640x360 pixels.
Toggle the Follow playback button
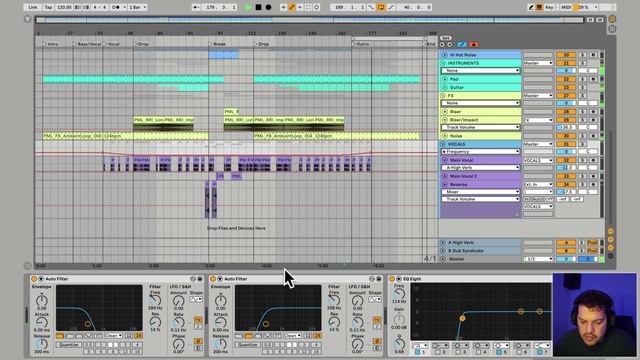click(196, 7)
